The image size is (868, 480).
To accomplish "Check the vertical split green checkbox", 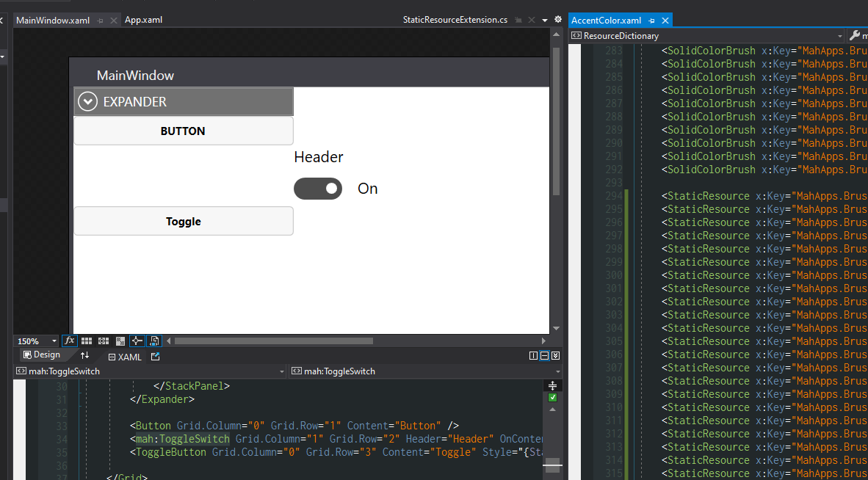I will tap(552, 397).
